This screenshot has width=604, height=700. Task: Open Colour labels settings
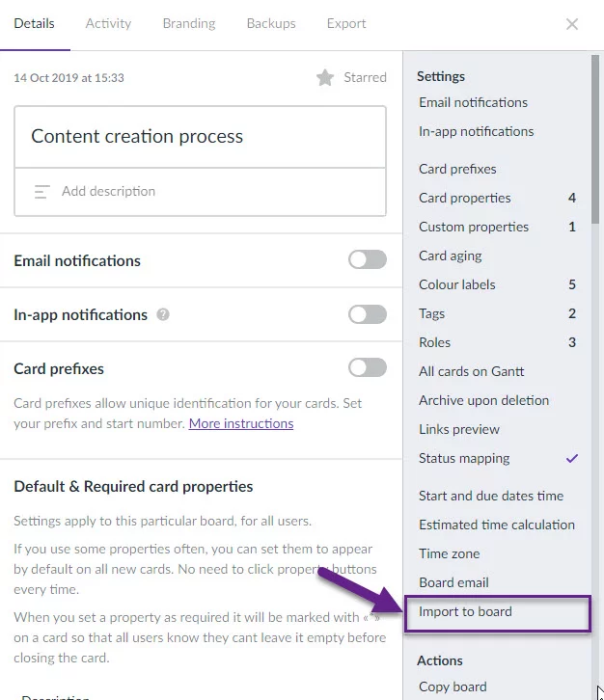497,284
